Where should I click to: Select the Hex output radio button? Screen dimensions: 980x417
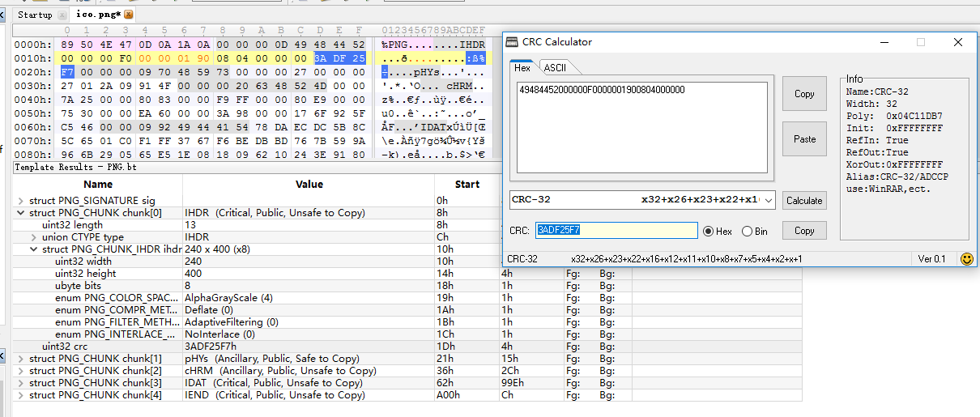[x=708, y=232]
